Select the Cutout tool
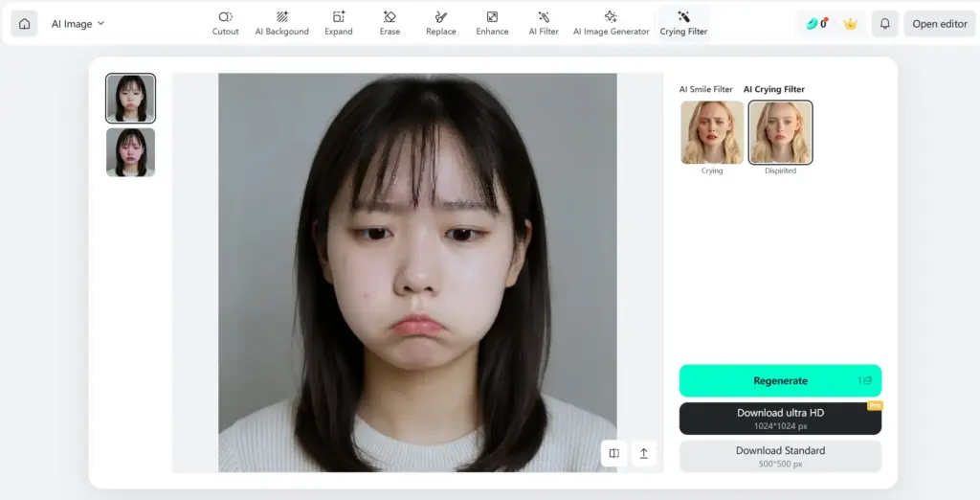 226,24
